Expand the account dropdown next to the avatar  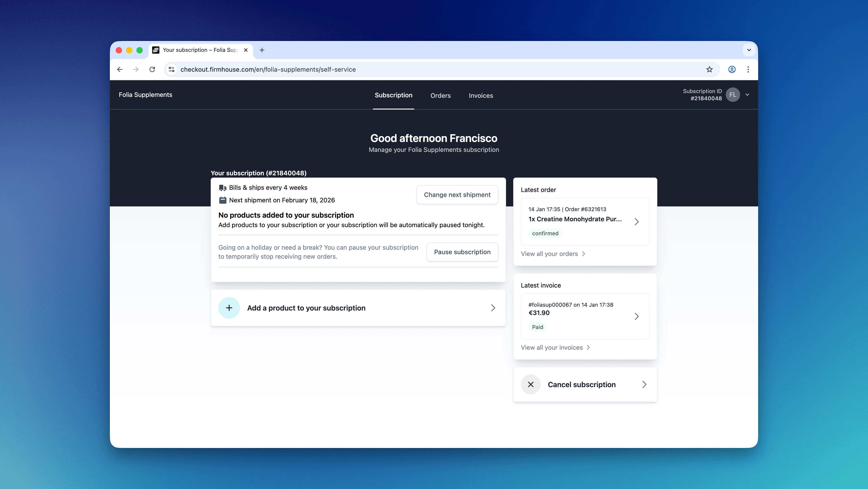tap(747, 95)
